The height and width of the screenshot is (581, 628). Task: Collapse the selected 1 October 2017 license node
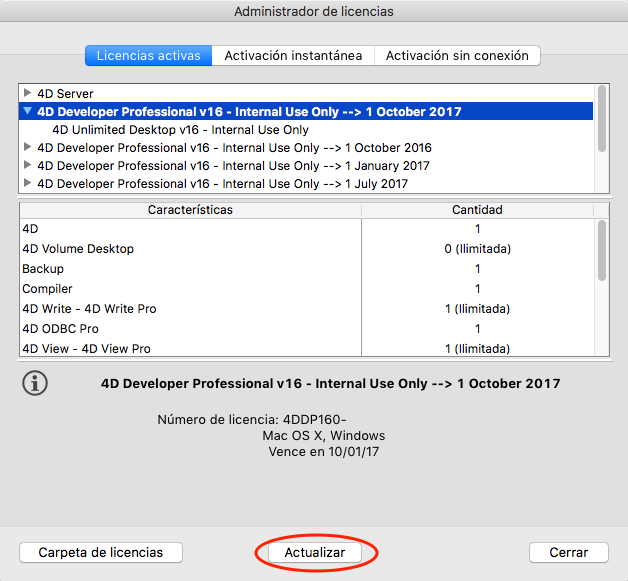[x=27, y=111]
